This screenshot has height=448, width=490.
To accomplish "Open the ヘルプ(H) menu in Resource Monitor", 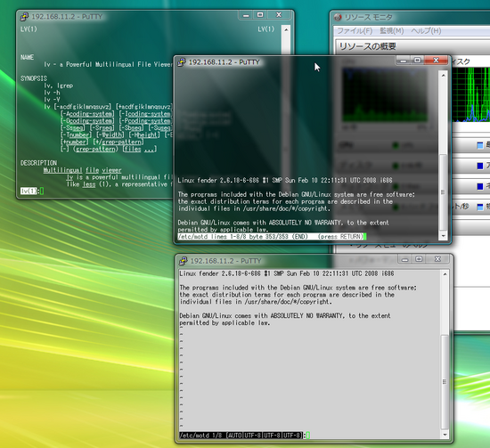I will point(426,31).
